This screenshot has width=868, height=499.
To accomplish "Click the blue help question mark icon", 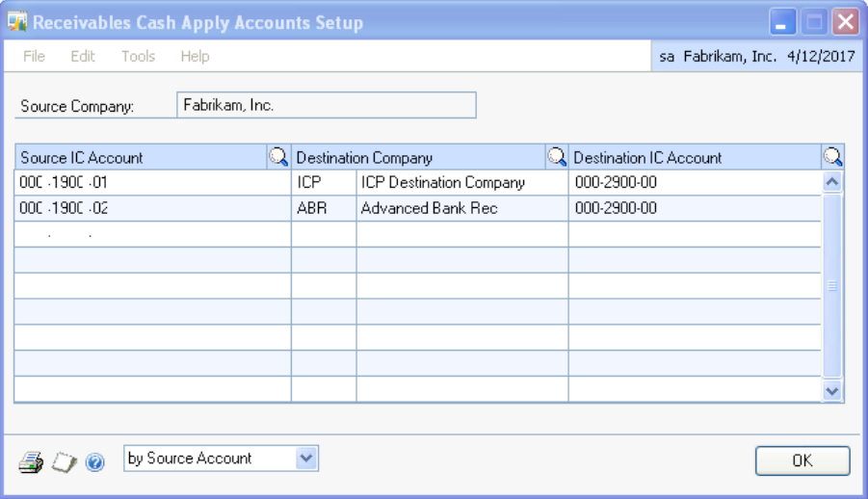I will pyautogui.click(x=94, y=461).
